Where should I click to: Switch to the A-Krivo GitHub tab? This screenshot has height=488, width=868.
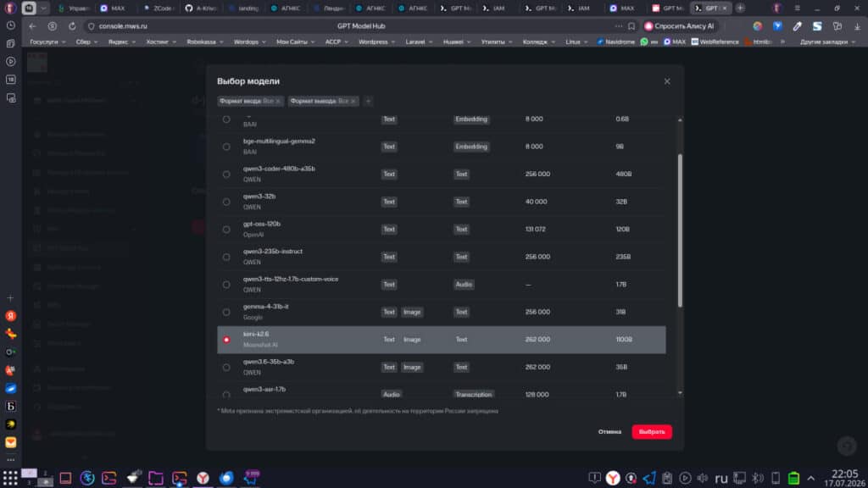(x=201, y=8)
